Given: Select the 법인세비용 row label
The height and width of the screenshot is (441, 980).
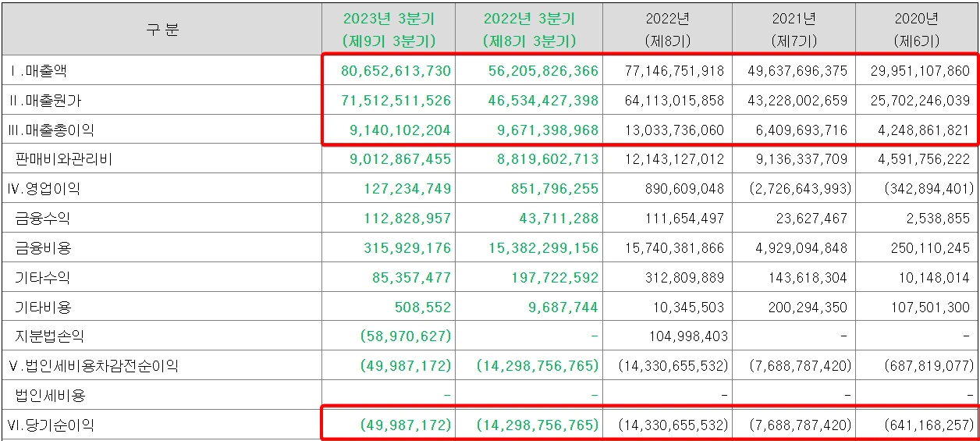Looking at the screenshot, I should point(50,396).
